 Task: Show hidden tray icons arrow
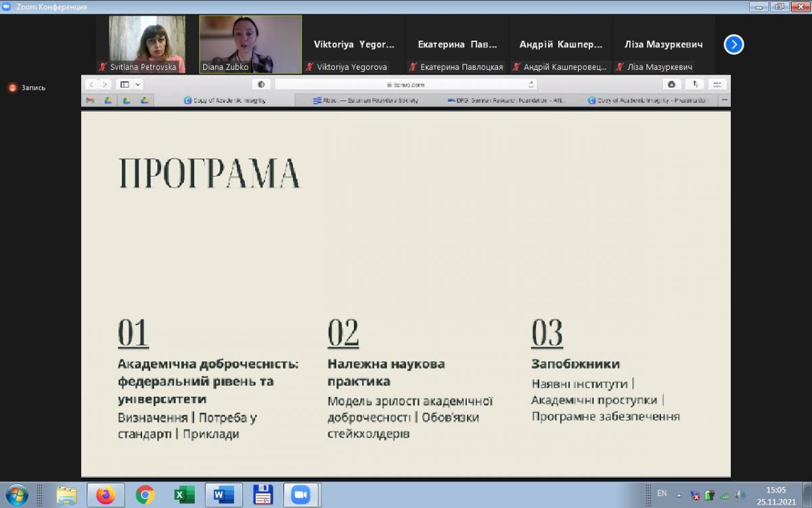[x=679, y=495]
